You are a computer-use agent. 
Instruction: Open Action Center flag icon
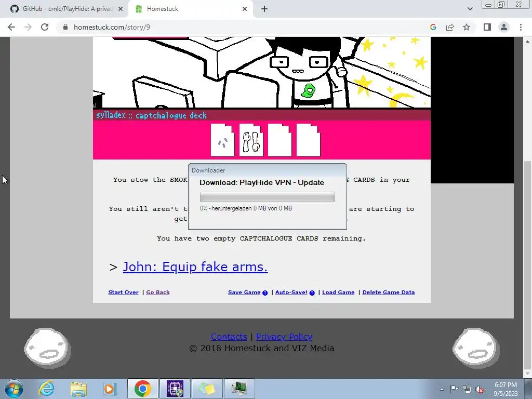pyautogui.click(x=454, y=389)
